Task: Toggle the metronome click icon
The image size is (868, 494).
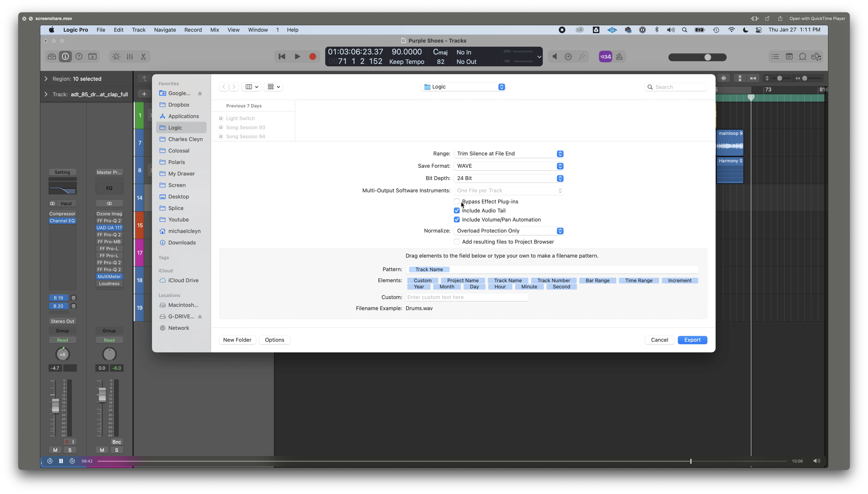Action: (x=619, y=57)
